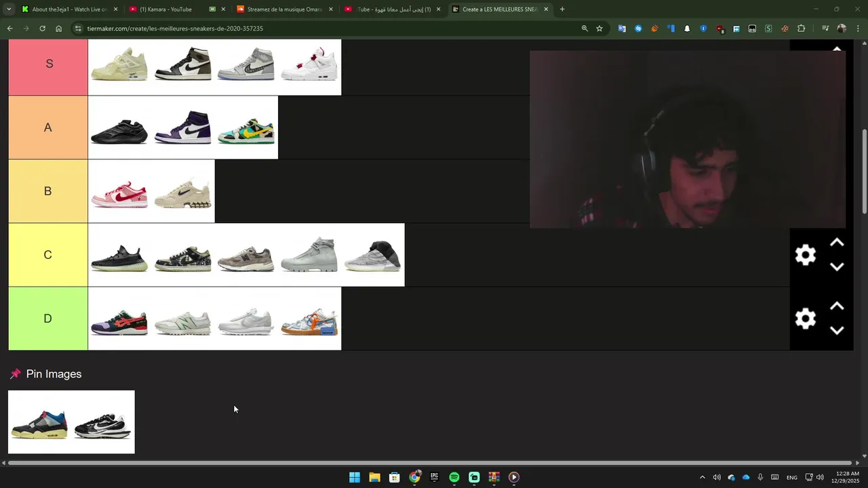The width and height of the screenshot is (868, 488).
Task: Open WinRAR from the taskbar
Action: [x=494, y=477]
